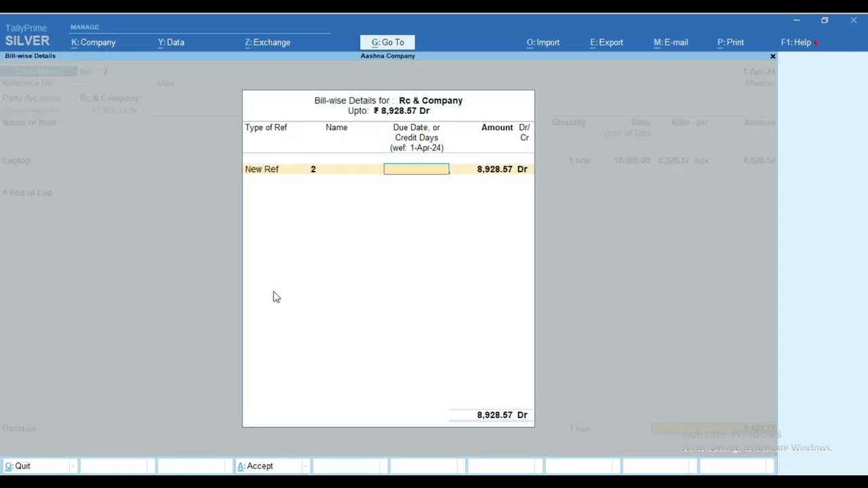
Task: Select the New Ref type of reference
Action: click(x=262, y=169)
